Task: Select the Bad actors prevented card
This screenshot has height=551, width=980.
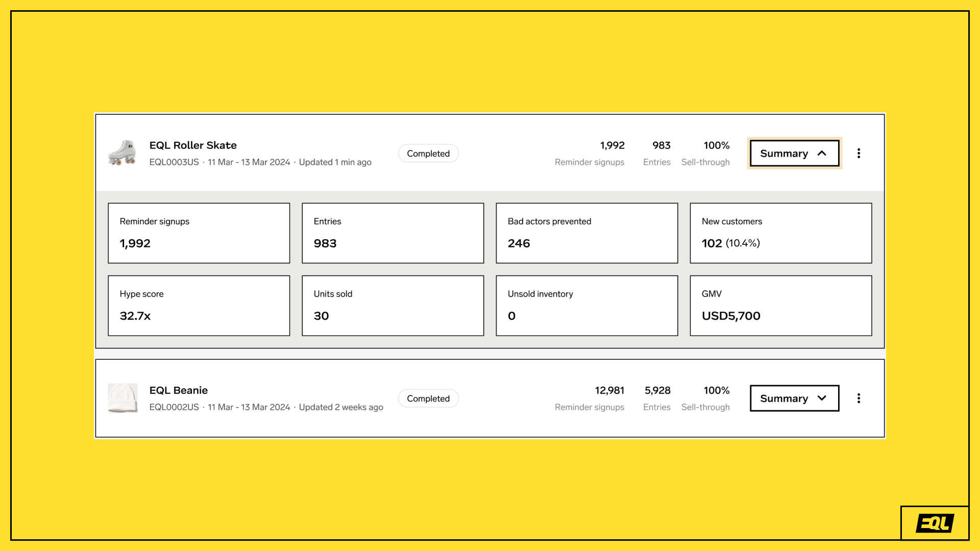Action: click(587, 233)
